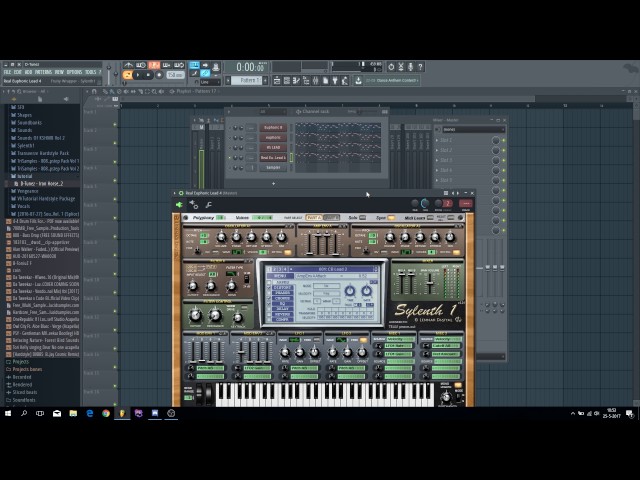
Task: Click the project info file icon in toolbar
Action: (x=325, y=81)
